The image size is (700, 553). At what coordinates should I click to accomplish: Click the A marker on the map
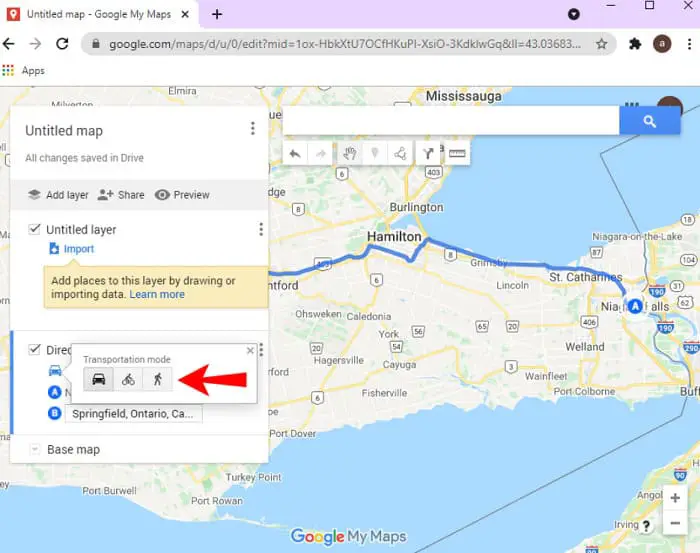point(635,306)
